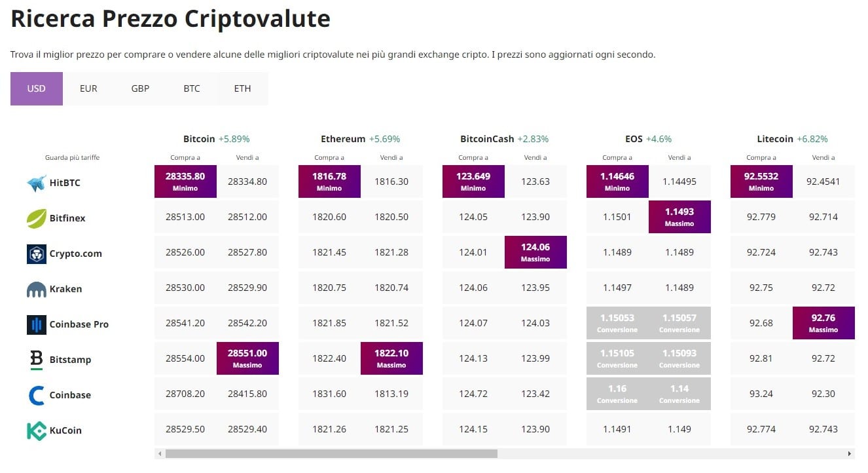
Task: Click the Coinbase blue C icon
Action: (x=36, y=395)
